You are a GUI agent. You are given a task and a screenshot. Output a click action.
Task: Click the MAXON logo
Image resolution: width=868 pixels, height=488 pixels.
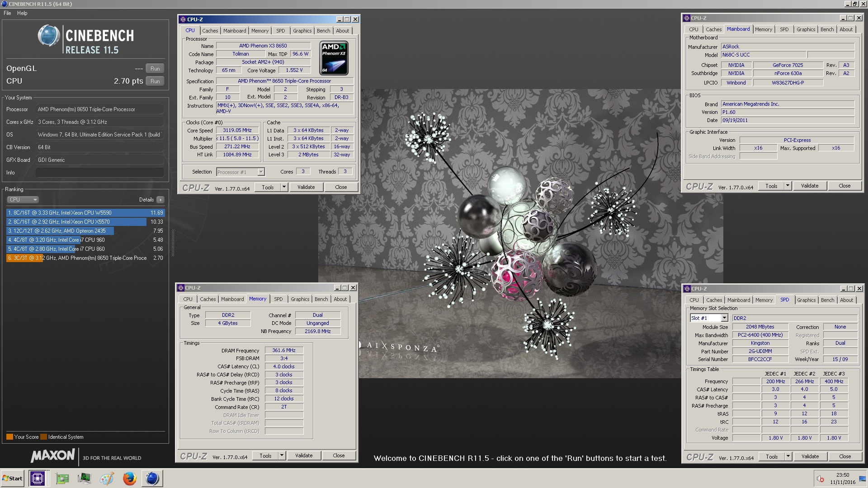(52, 455)
